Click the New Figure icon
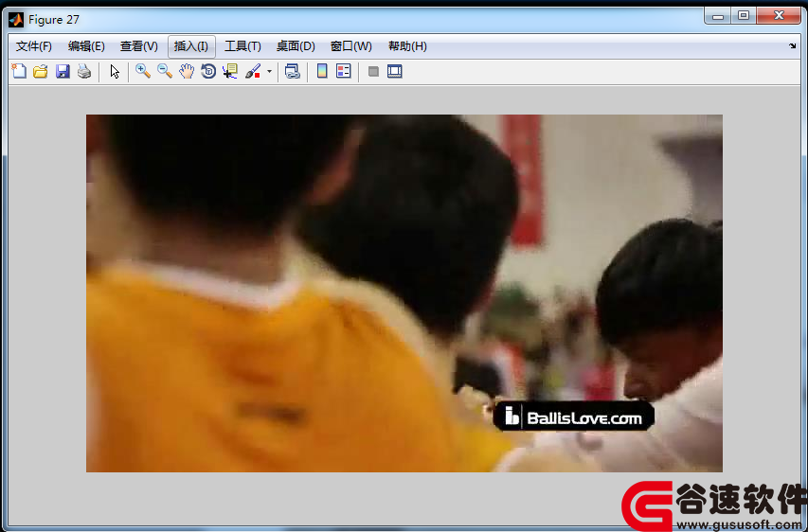Screen dimensions: 808x532 (19, 71)
